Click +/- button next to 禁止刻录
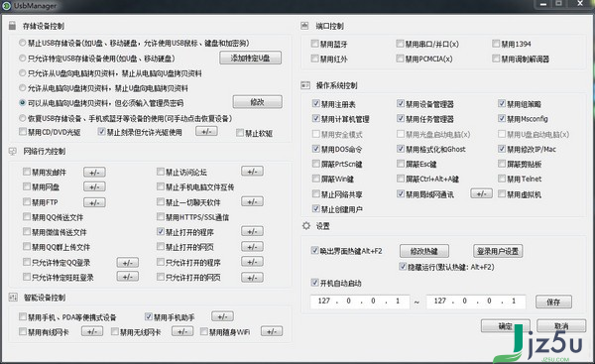Image resolution: width=595 pixels, height=364 pixels. point(206,131)
